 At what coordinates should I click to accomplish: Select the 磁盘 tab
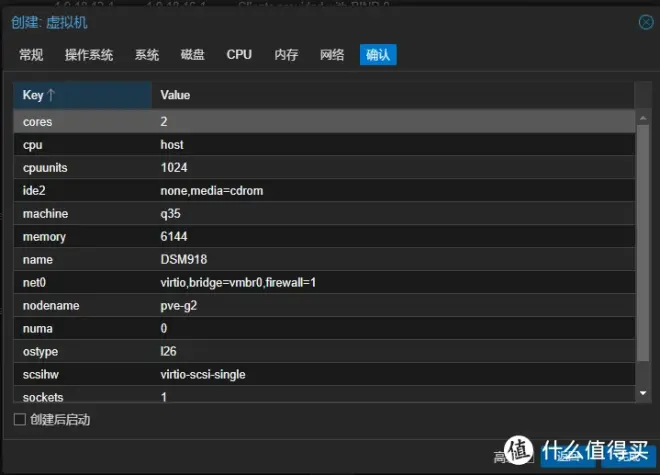193,55
